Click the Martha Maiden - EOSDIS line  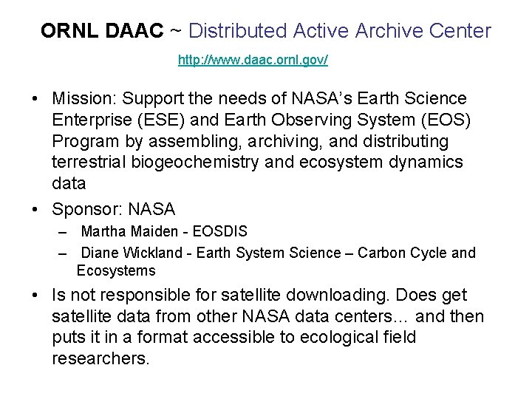(164, 231)
